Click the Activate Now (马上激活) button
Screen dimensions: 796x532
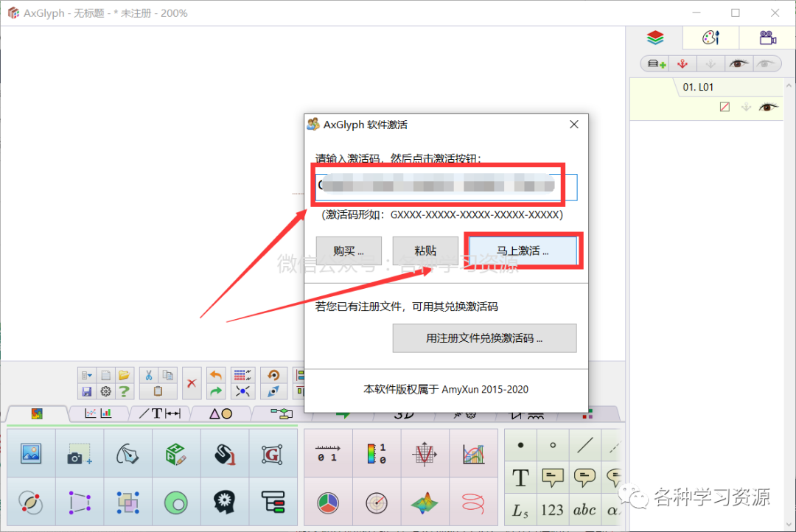click(x=523, y=251)
